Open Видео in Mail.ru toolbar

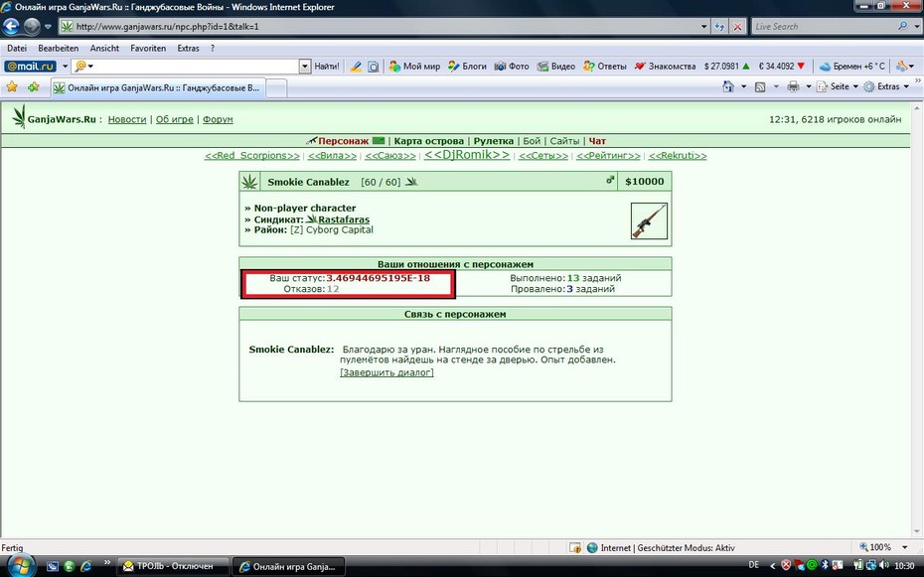pos(555,67)
